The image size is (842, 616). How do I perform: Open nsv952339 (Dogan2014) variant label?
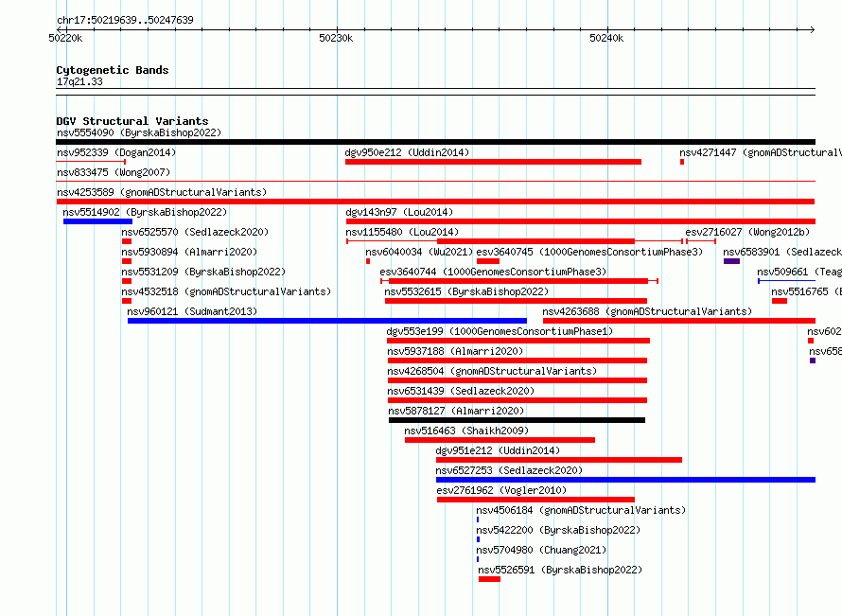(x=116, y=152)
